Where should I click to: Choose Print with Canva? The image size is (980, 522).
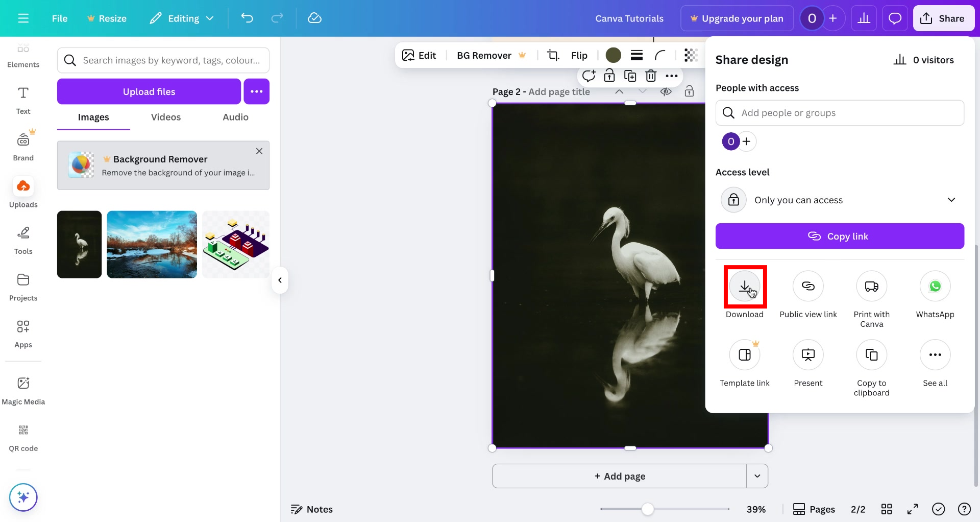[x=871, y=286]
